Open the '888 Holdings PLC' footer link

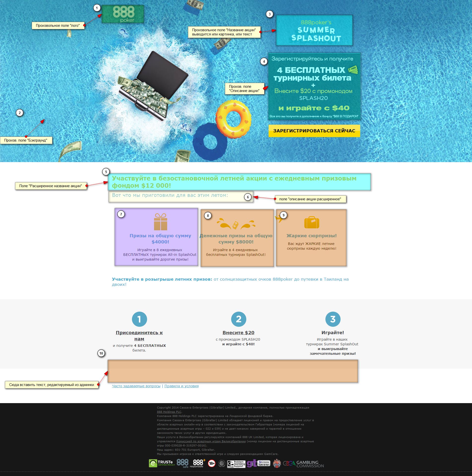pyautogui.click(x=169, y=412)
